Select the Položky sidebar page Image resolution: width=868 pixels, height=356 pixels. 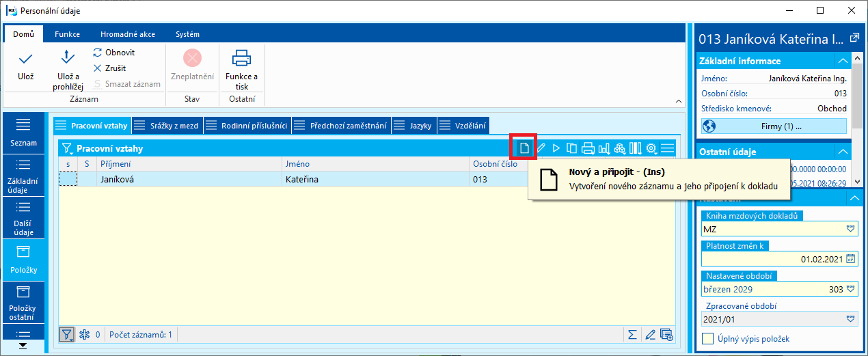point(24,260)
